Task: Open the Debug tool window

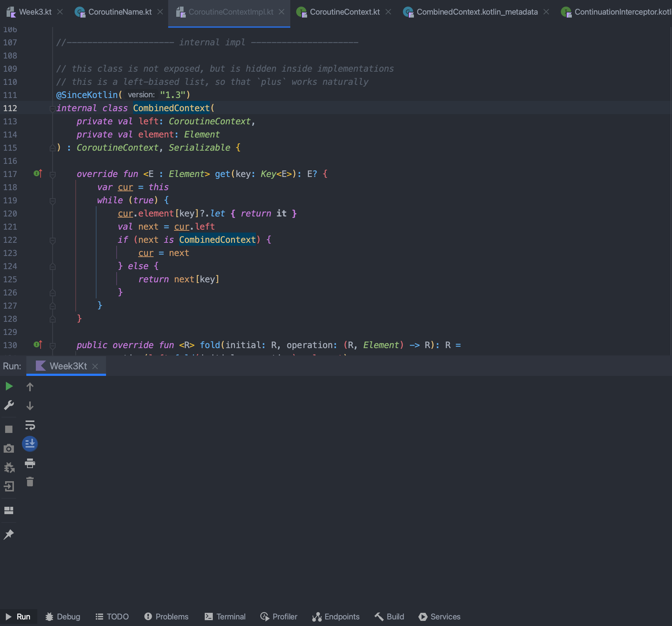Action: (63, 616)
